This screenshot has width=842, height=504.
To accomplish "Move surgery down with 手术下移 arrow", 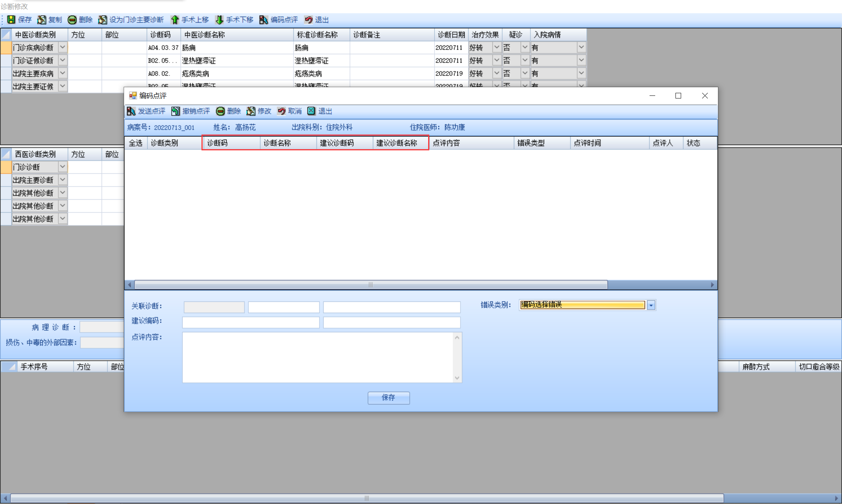I will (x=220, y=20).
